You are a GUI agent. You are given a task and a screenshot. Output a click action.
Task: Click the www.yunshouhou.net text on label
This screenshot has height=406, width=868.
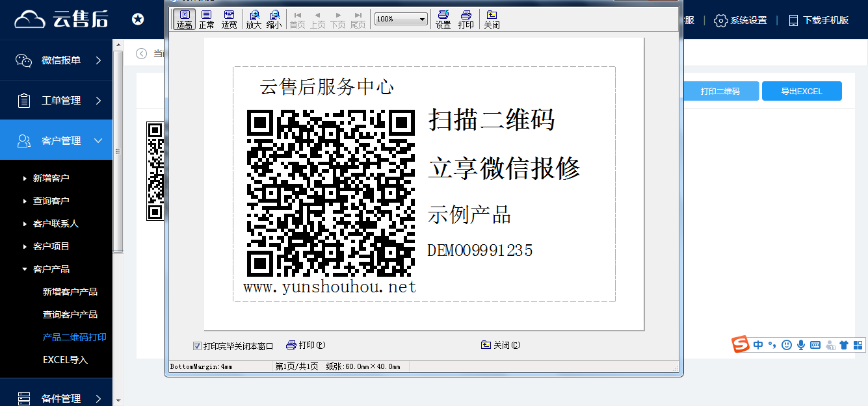[330, 286]
